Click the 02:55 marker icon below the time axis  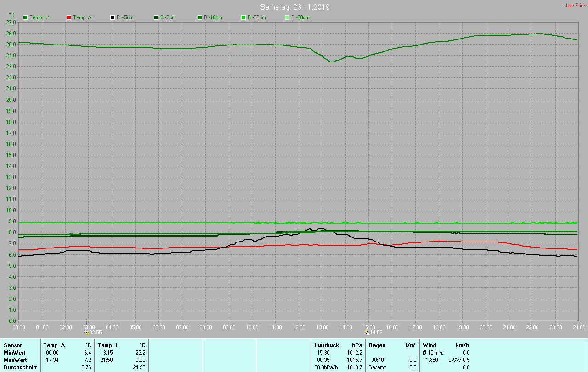[86, 332]
